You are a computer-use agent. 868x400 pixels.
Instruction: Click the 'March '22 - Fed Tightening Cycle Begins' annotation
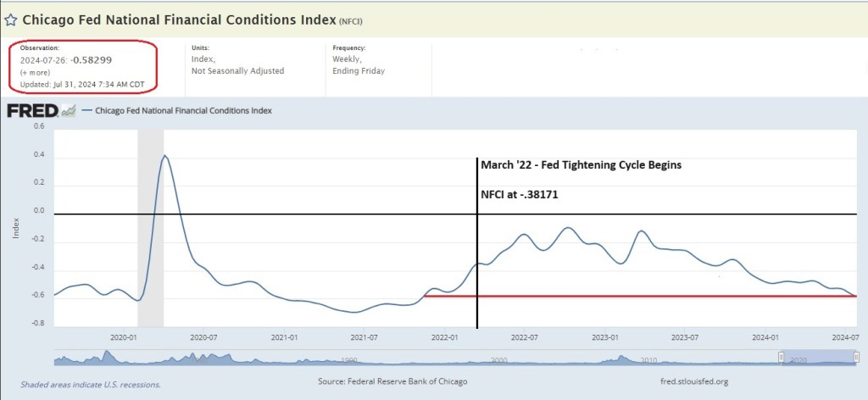pyautogui.click(x=581, y=165)
